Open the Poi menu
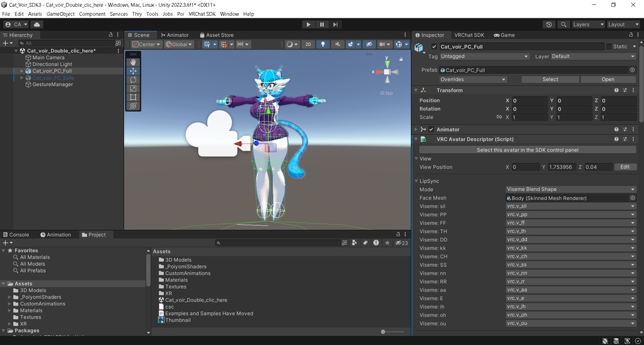 180,14
